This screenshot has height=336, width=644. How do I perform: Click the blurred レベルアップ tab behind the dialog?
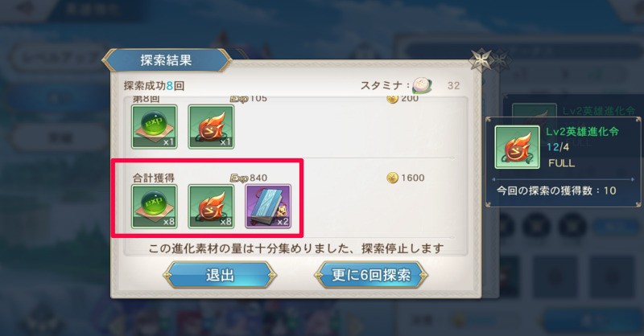(57, 57)
